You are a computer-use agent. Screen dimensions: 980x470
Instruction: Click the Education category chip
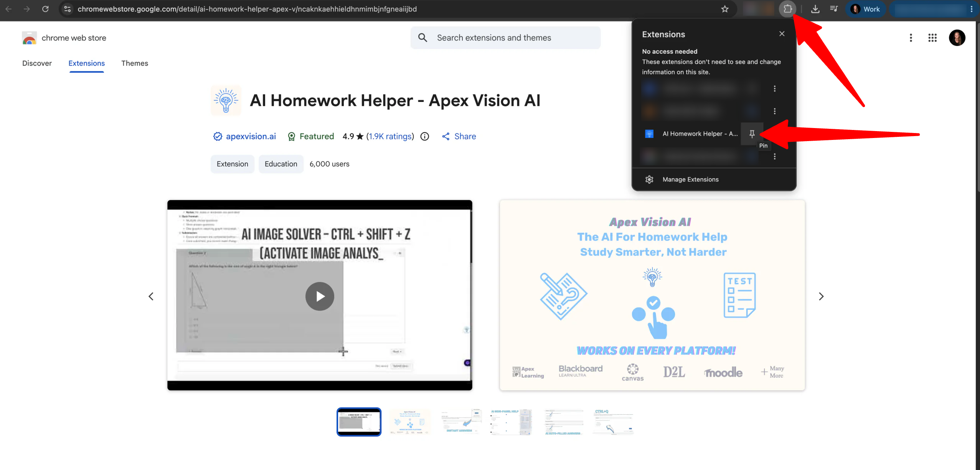281,164
